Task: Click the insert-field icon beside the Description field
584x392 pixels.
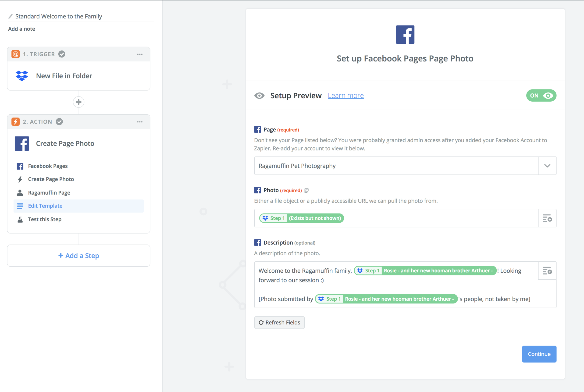Action: (x=547, y=271)
